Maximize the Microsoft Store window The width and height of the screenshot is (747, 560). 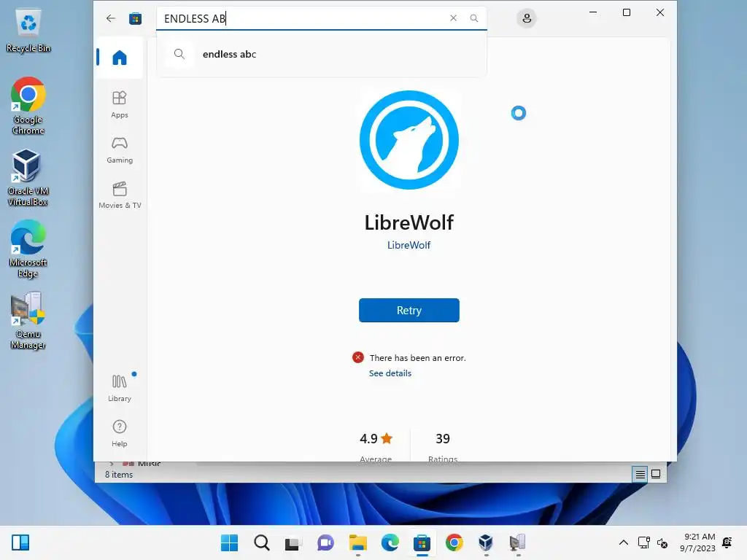627,12
